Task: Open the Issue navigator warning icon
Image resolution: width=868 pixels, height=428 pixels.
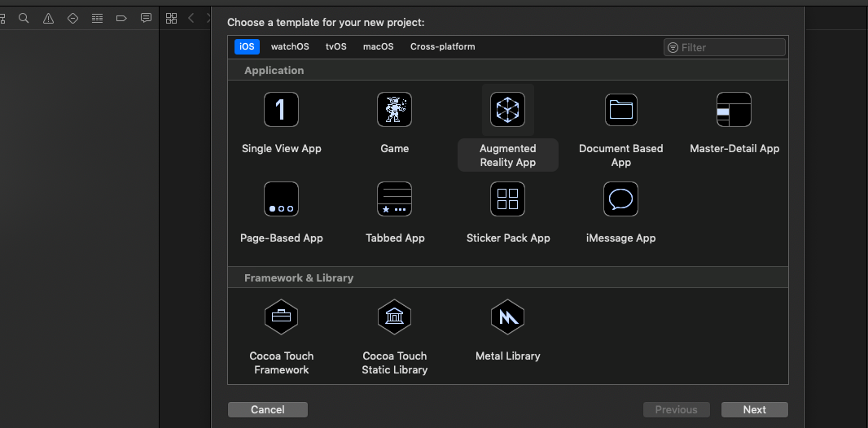Action: tap(48, 18)
